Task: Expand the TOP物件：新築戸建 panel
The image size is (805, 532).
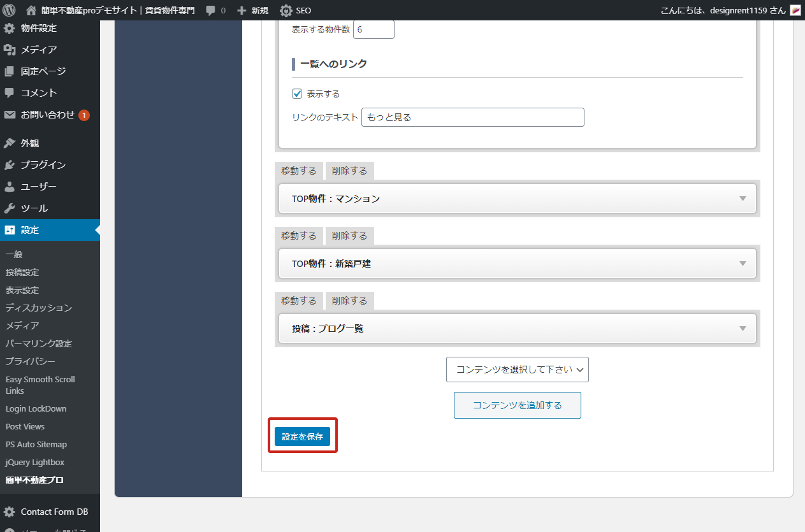Action: (x=742, y=264)
